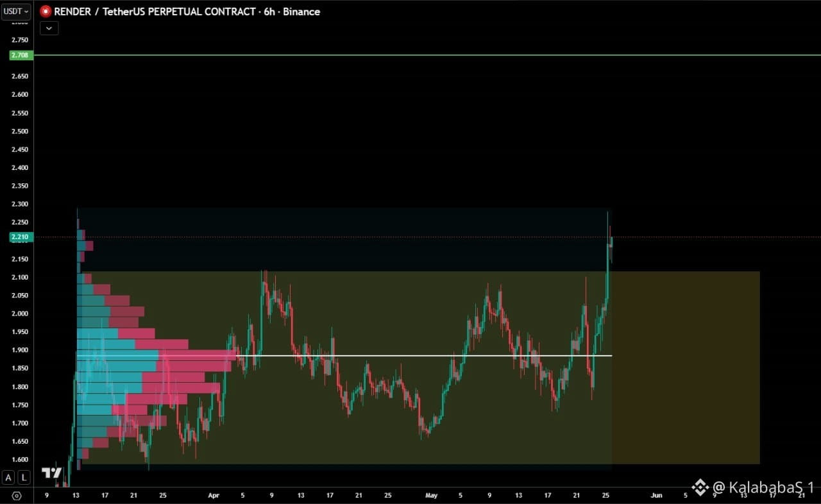Click the 2.300 price axis label

[x=20, y=204]
